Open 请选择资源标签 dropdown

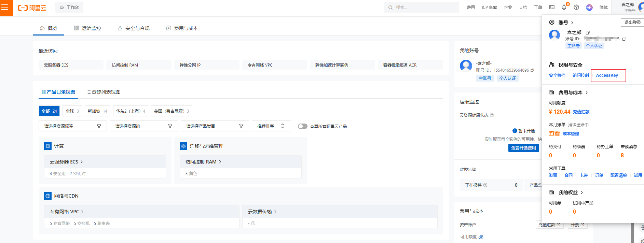73,126
